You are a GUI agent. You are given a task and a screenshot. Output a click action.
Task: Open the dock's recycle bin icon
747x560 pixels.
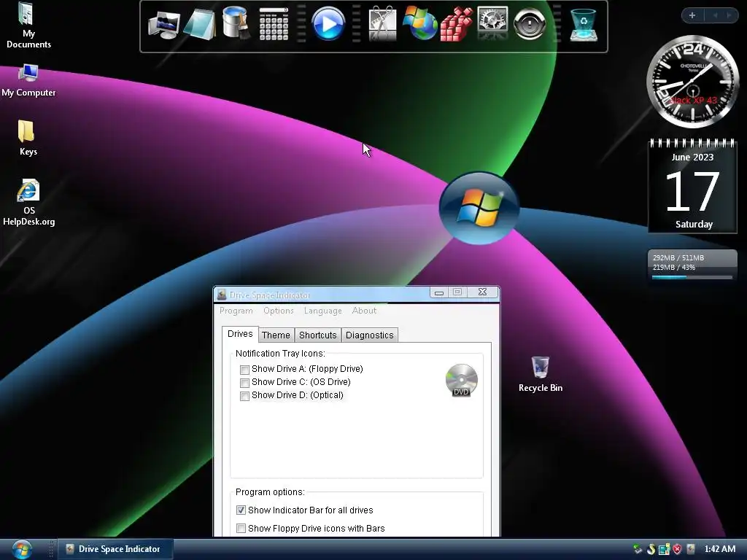pos(584,25)
